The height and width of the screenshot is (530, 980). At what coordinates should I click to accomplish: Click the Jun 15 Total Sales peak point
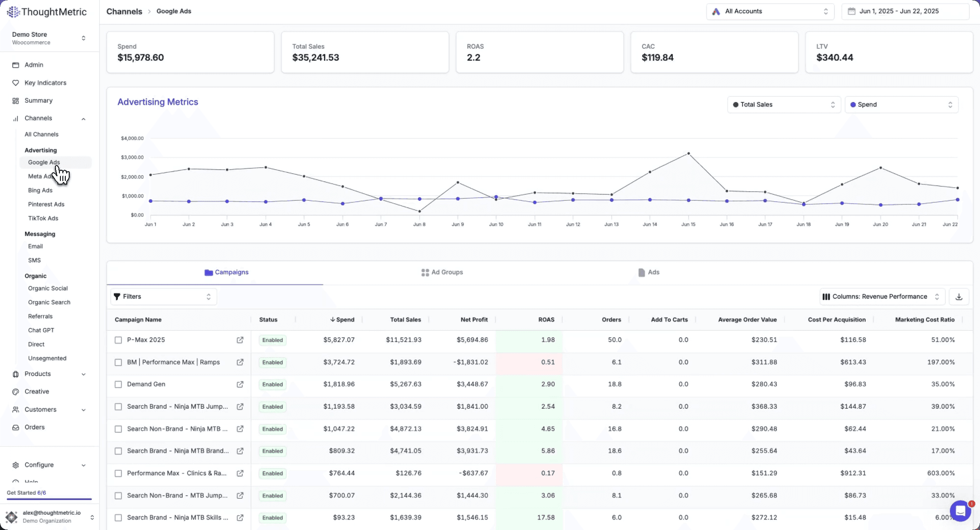click(688, 154)
